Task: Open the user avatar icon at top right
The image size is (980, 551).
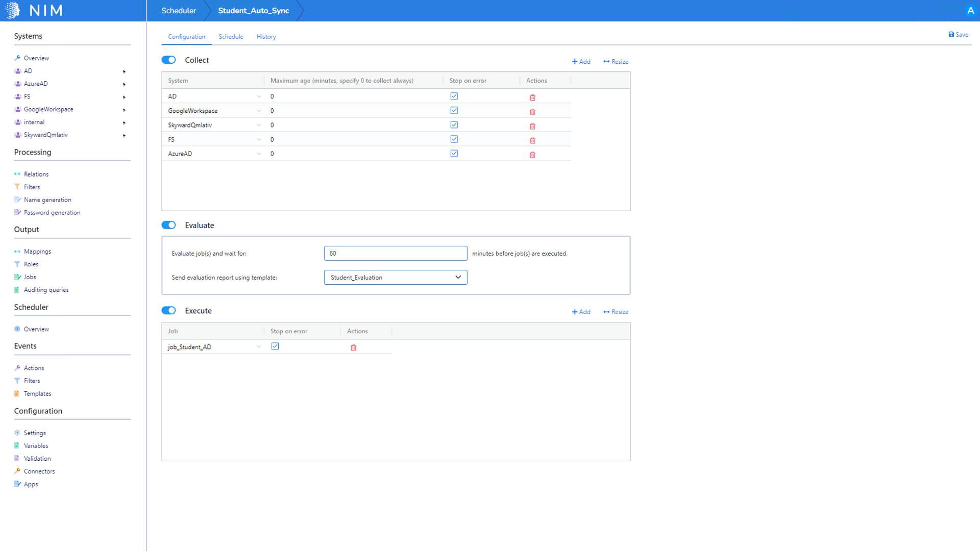Action: (970, 11)
